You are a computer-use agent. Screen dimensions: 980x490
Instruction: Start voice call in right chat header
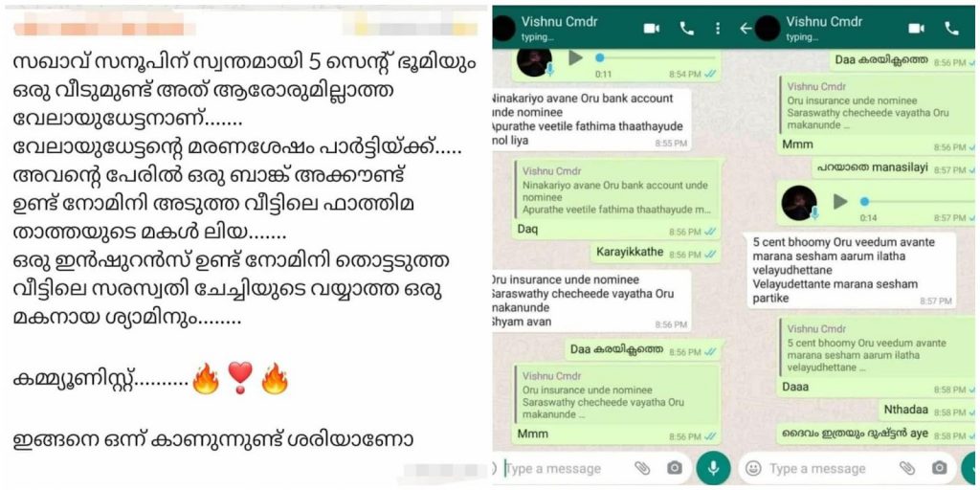pyautogui.click(x=952, y=28)
